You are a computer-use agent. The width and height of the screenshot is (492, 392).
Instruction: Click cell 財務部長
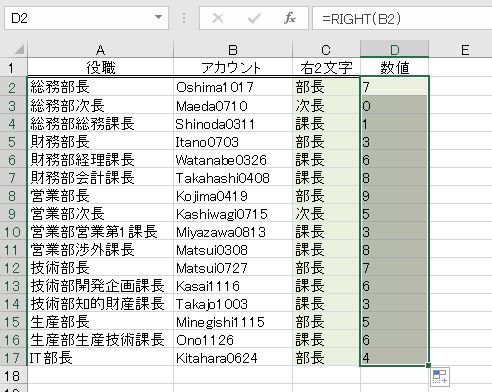(x=100, y=142)
